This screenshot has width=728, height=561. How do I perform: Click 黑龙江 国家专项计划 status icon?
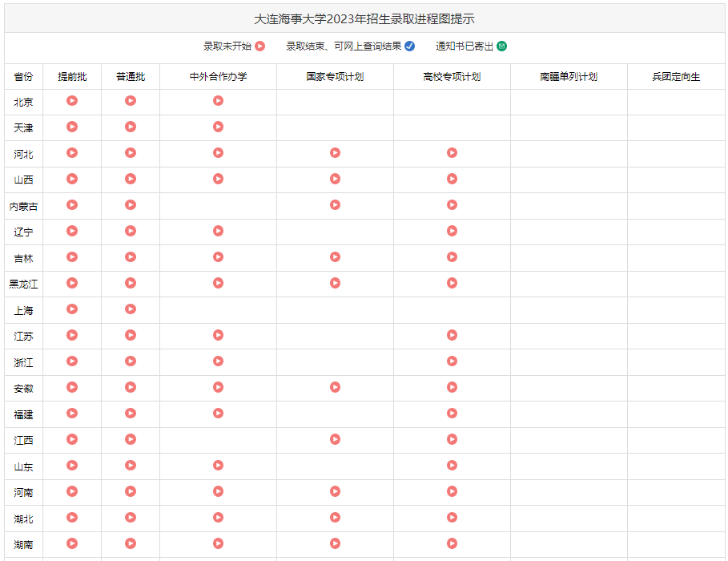335,283
